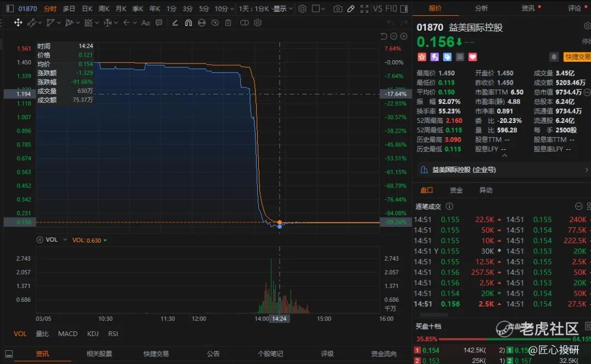Switch to 异动 tab
The width and height of the screenshot is (591, 364).
(485, 190)
